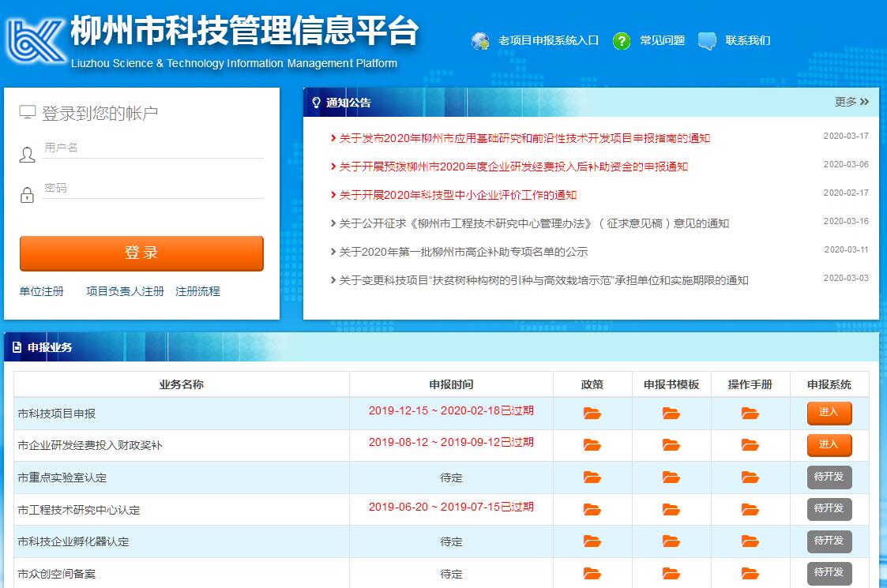887x588 pixels.
Task: Click the 单位注册 link
Action: click(x=41, y=291)
